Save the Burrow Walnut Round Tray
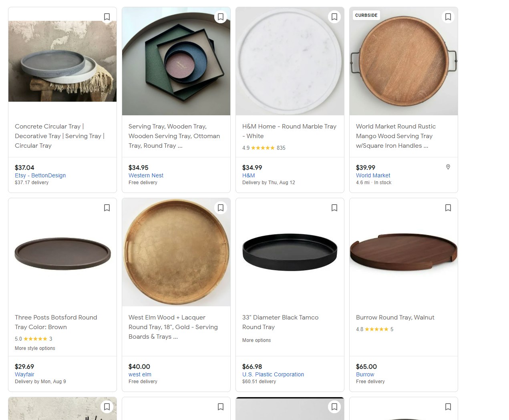The width and height of the screenshot is (509, 420). [448, 208]
